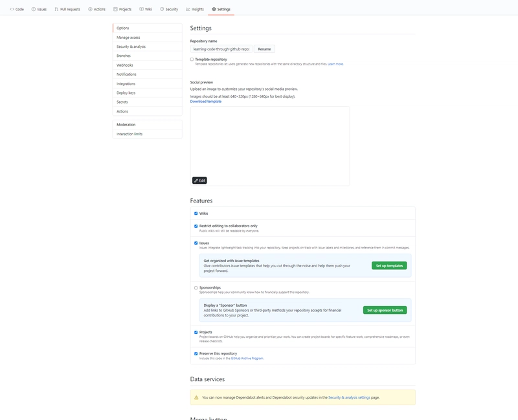Toggle Template repository checkbox
Screen dimensions: 518x420
pyautogui.click(x=192, y=60)
